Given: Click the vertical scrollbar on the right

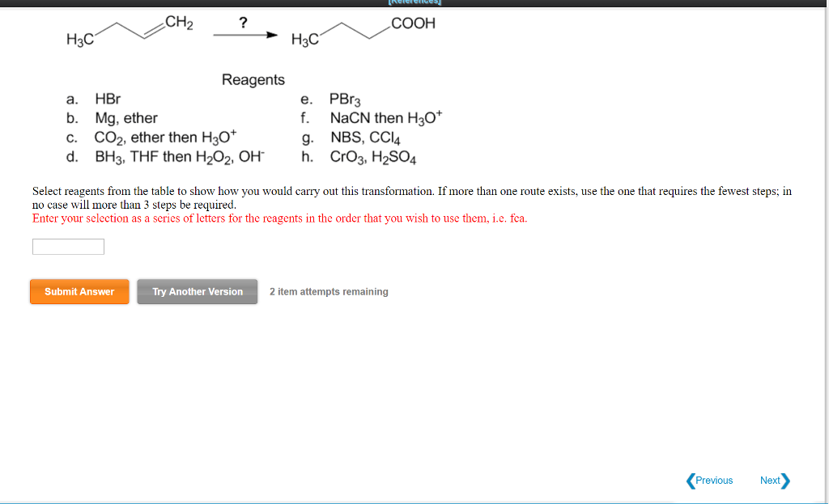Looking at the screenshot, I should [824, 243].
